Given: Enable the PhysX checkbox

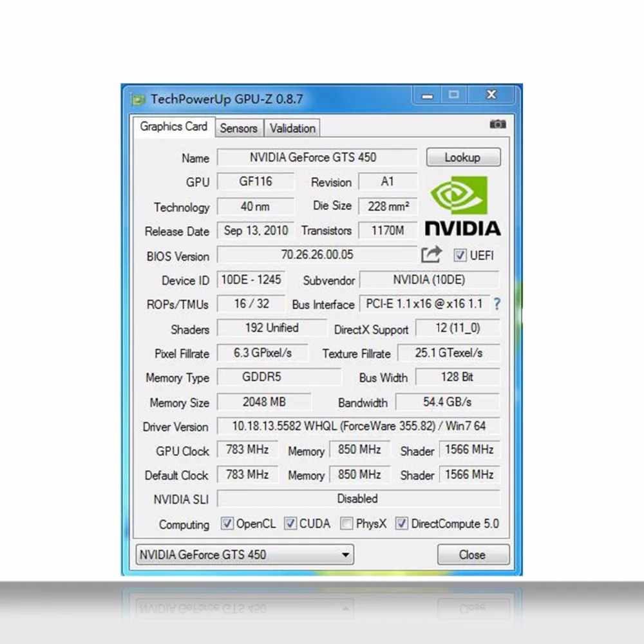Looking at the screenshot, I should pyautogui.click(x=346, y=523).
